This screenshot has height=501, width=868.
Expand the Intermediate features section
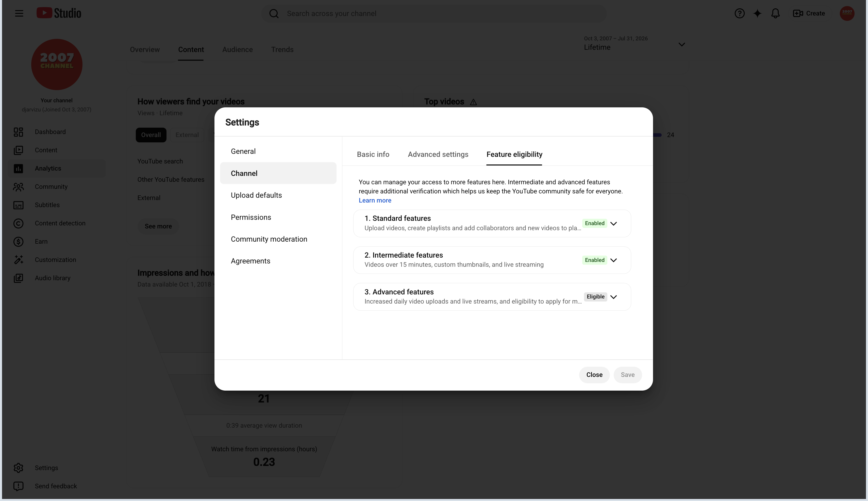(x=613, y=260)
